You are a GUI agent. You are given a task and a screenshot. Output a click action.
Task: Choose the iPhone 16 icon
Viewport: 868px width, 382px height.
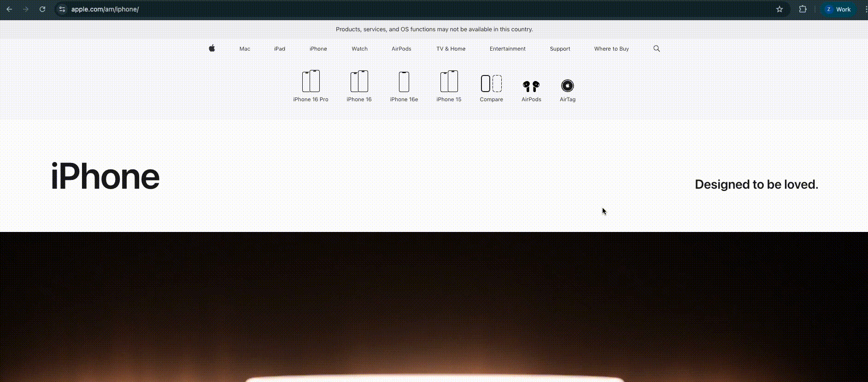point(359,81)
